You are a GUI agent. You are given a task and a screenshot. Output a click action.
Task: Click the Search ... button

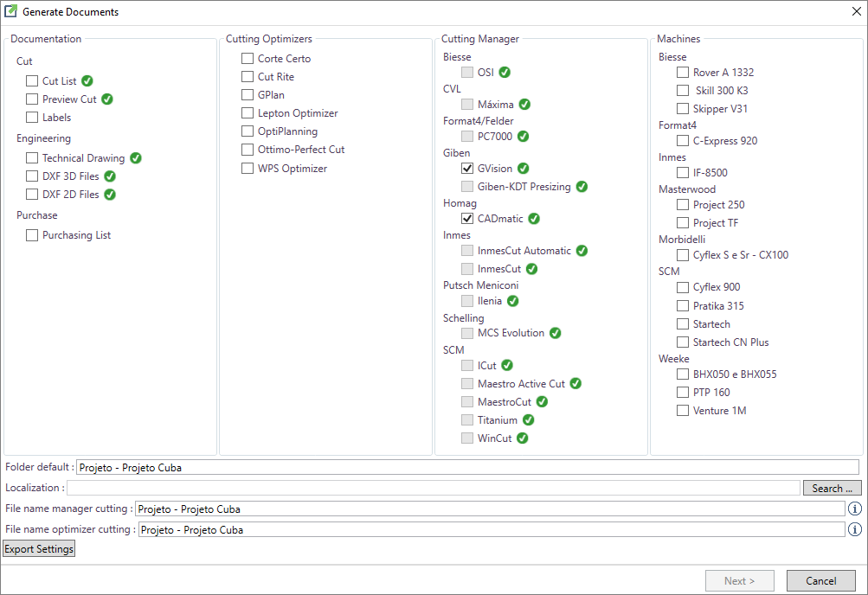pos(832,489)
